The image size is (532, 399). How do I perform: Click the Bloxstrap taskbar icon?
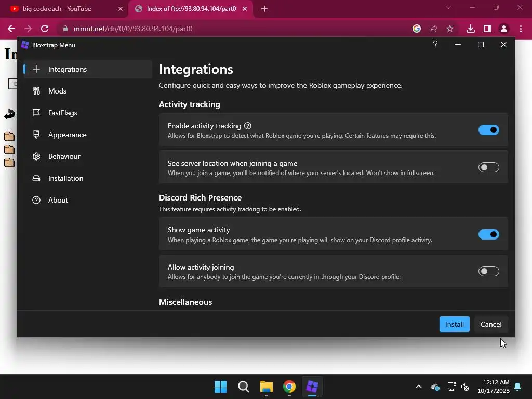(312, 387)
